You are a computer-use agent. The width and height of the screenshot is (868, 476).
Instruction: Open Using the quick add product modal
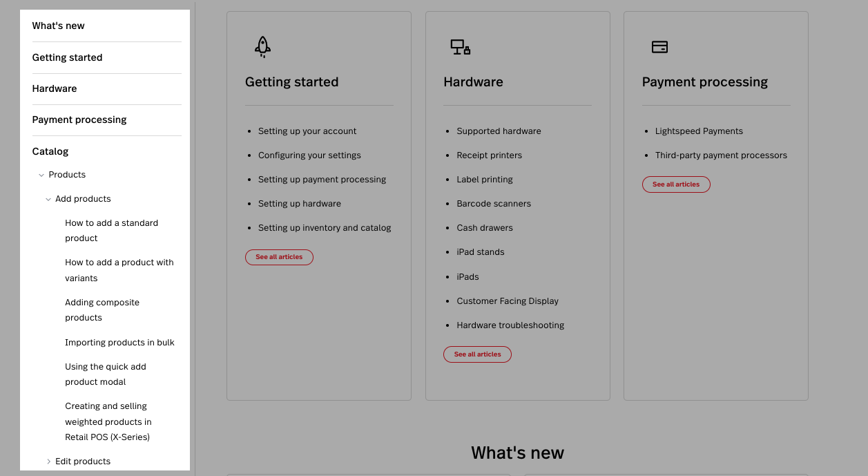tap(106, 374)
